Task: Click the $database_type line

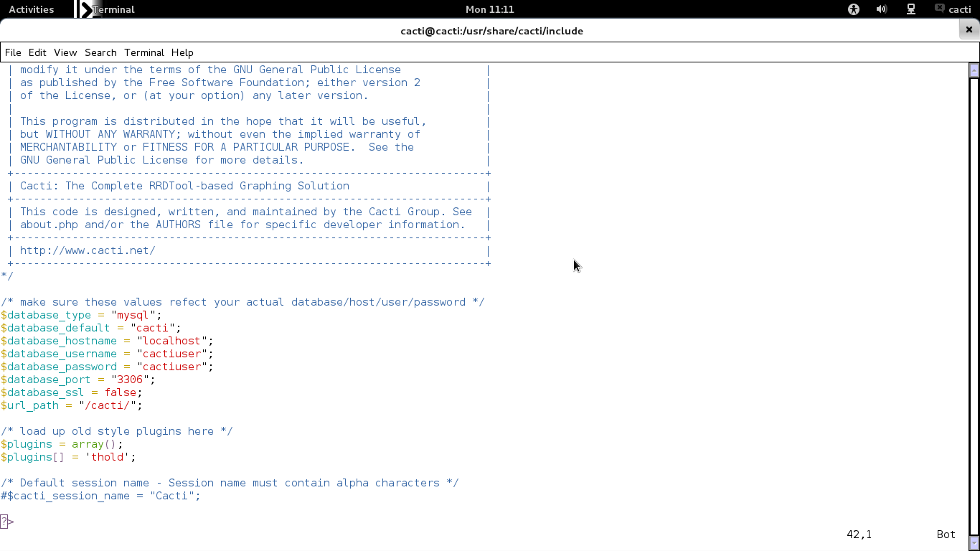Action: [81, 315]
